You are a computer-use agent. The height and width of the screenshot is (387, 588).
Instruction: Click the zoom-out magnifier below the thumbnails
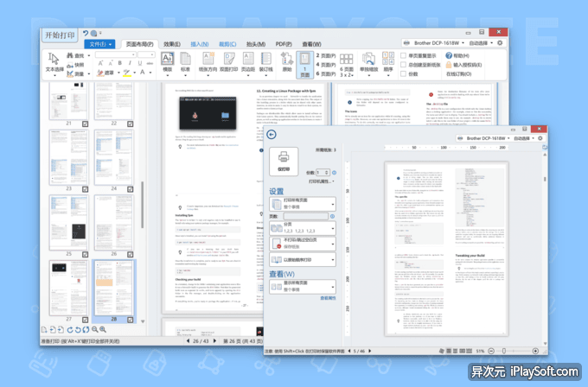(x=95, y=330)
